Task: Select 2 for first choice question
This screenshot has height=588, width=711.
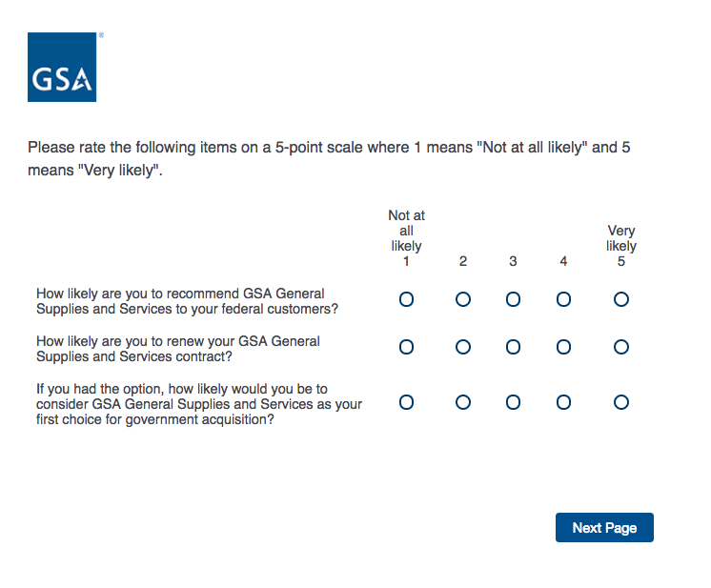Action: tap(463, 402)
